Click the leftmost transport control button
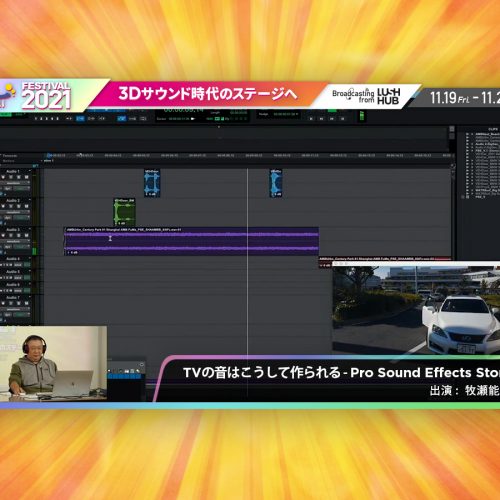The image size is (500, 500). point(311,118)
